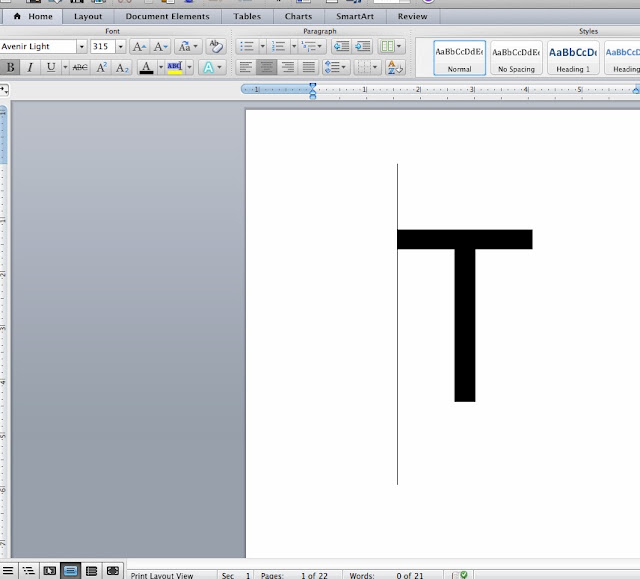Apply the Normal style
This screenshot has height=579, width=640.
click(x=459, y=58)
